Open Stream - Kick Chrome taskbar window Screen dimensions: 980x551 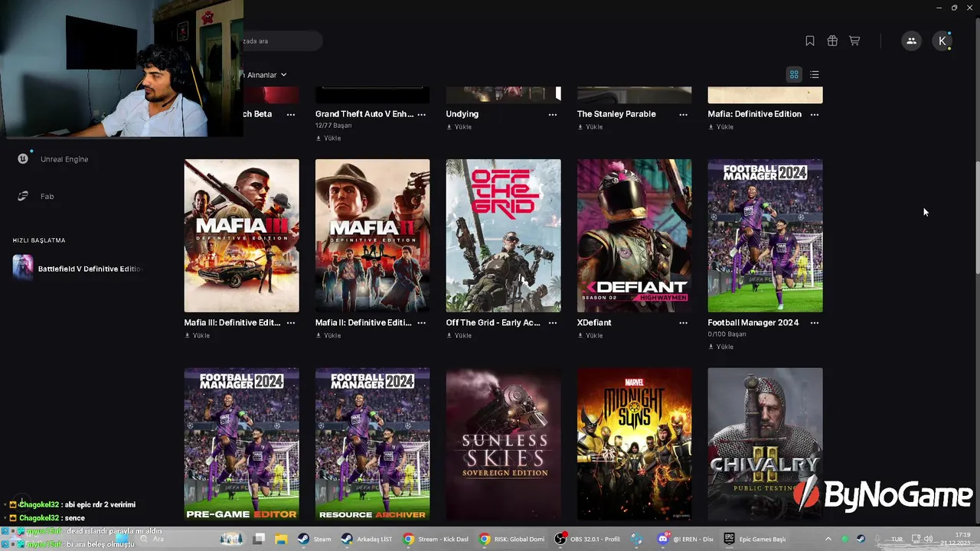point(436,539)
